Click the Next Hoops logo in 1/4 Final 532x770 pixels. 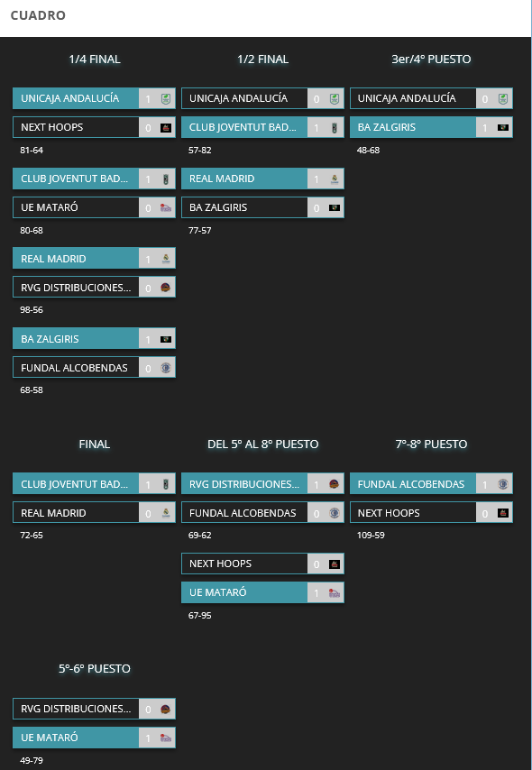(x=166, y=128)
